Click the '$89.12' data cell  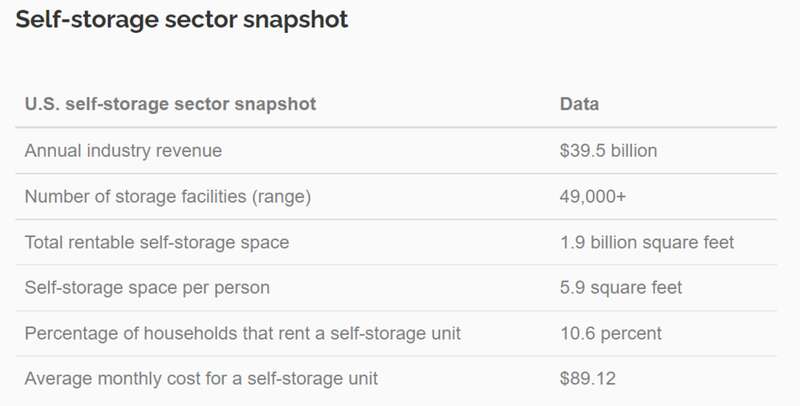tap(588, 379)
